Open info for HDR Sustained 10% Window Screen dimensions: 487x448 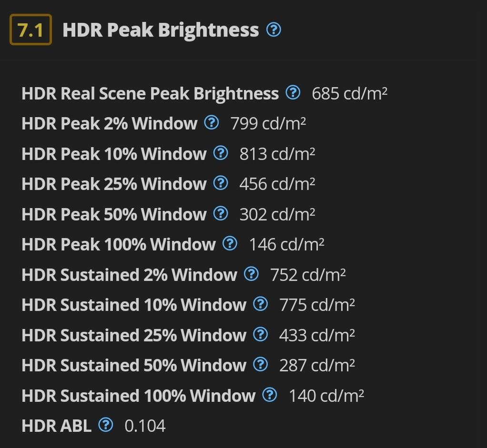click(x=261, y=304)
